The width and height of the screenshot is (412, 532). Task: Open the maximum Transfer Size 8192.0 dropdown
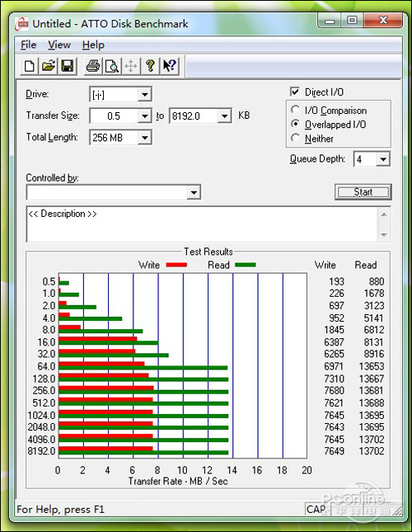[224, 116]
